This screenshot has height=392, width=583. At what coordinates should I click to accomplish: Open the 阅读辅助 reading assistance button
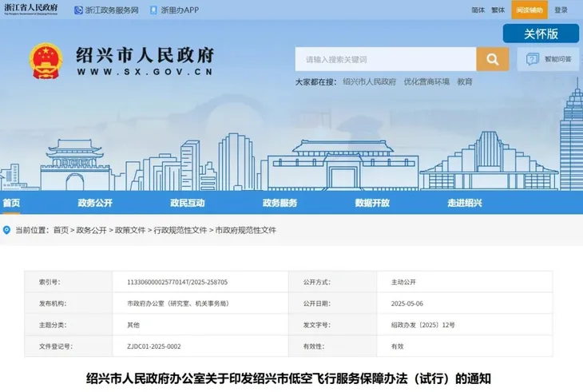tap(529, 10)
